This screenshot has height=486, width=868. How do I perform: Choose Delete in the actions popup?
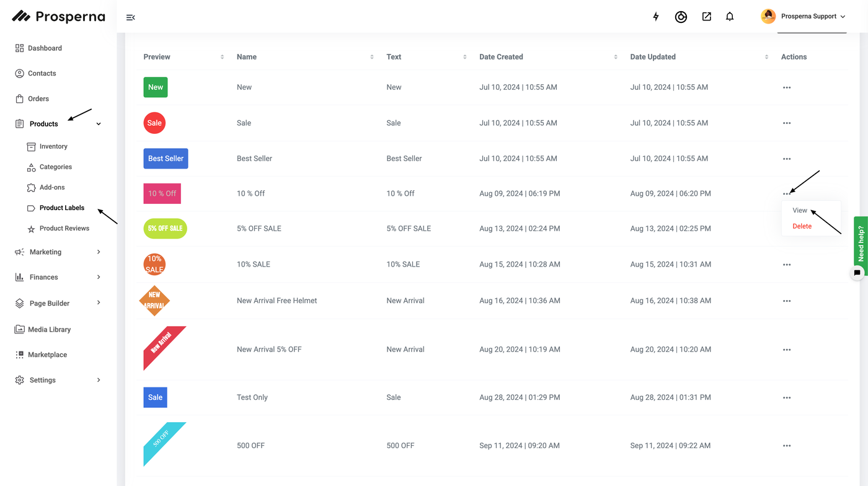(x=802, y=226)
